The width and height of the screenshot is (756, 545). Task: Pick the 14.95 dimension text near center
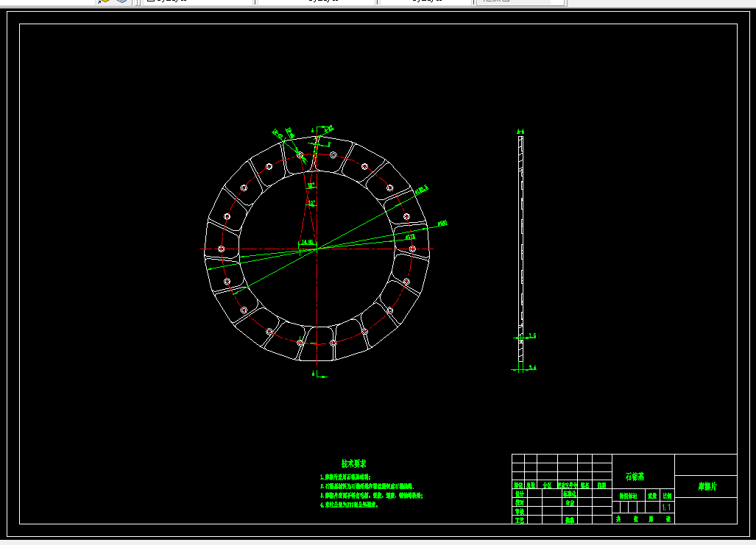[x=307, y=243]
